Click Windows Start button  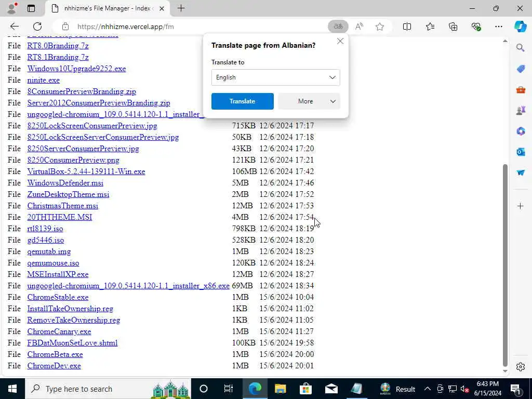pos(12,389)
